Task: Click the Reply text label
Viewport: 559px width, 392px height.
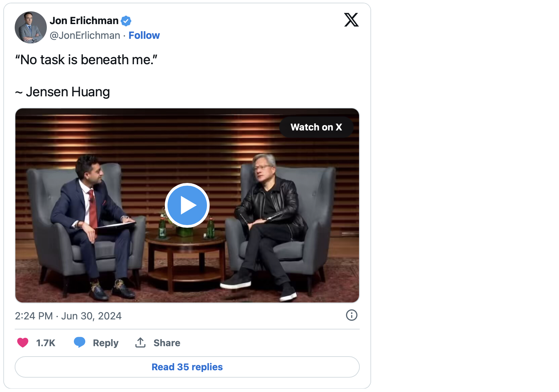Action: click(x=106, y=343)
